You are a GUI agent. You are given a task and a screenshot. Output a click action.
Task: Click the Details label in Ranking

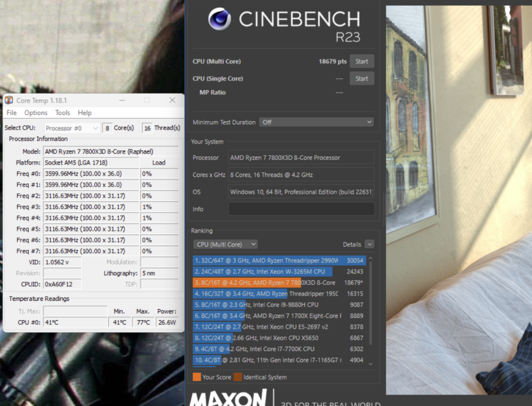[x=352, y=244]
